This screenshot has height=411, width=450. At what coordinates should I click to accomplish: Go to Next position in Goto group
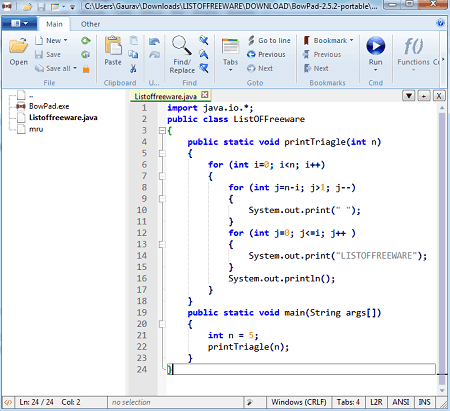pyautogui.click(x=260, y=68)
